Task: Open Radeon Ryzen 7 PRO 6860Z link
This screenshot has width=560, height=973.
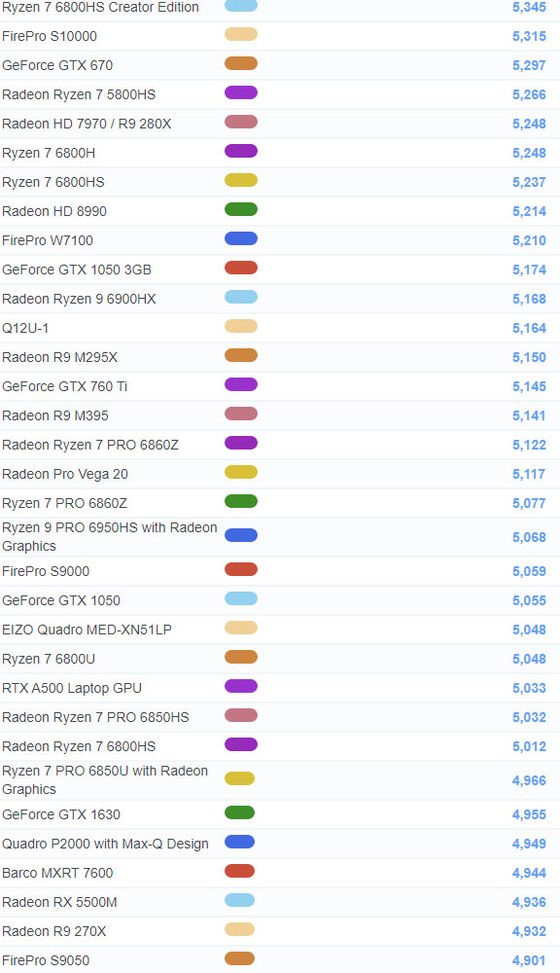Action: click(90, 445)
